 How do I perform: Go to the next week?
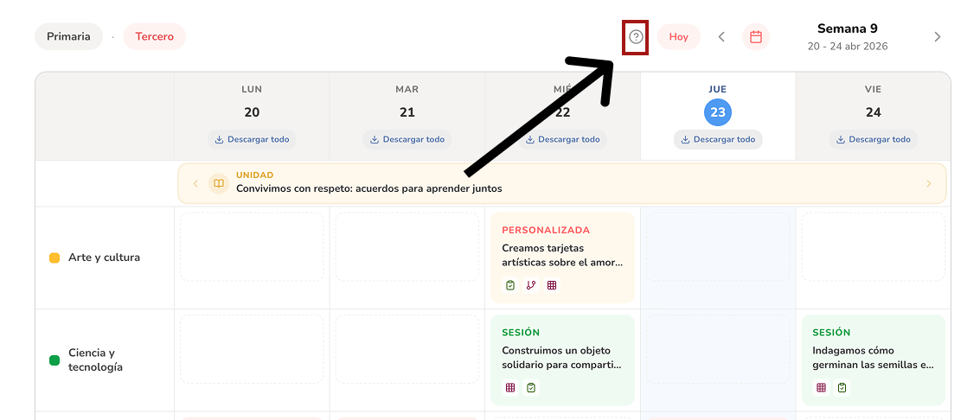pyautogui.click(x=937, y=37)
